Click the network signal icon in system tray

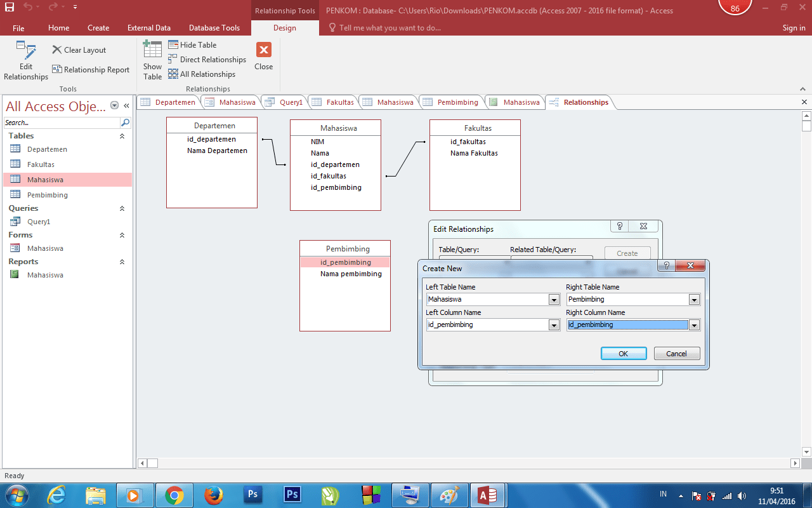[727, 495]
